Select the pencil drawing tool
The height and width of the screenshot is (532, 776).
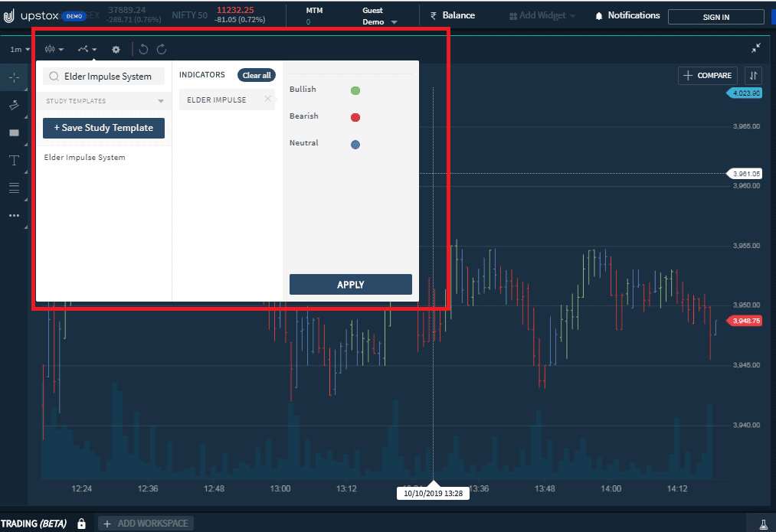(x=15, y=105)
